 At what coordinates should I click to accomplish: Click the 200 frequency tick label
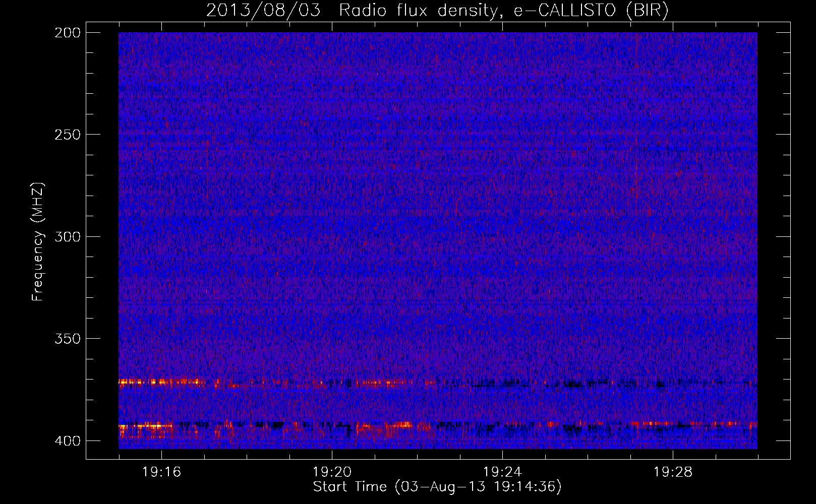[67, 33]
